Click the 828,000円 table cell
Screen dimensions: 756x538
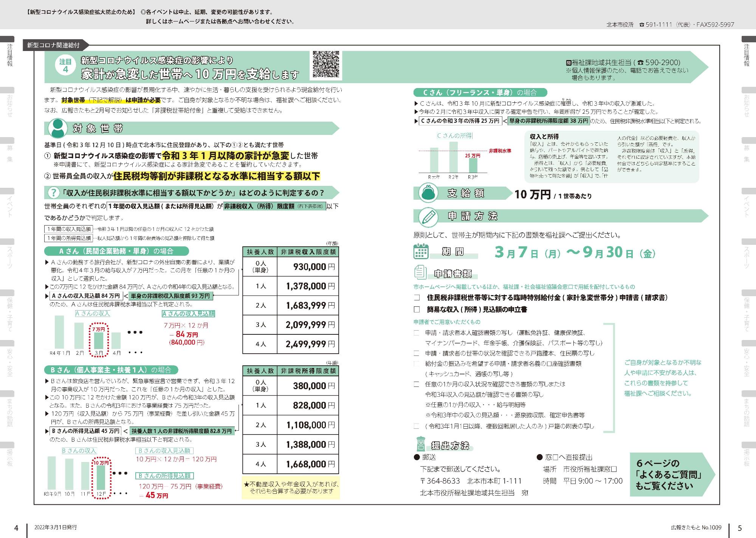pyautogui.click(x=308, y=405)
